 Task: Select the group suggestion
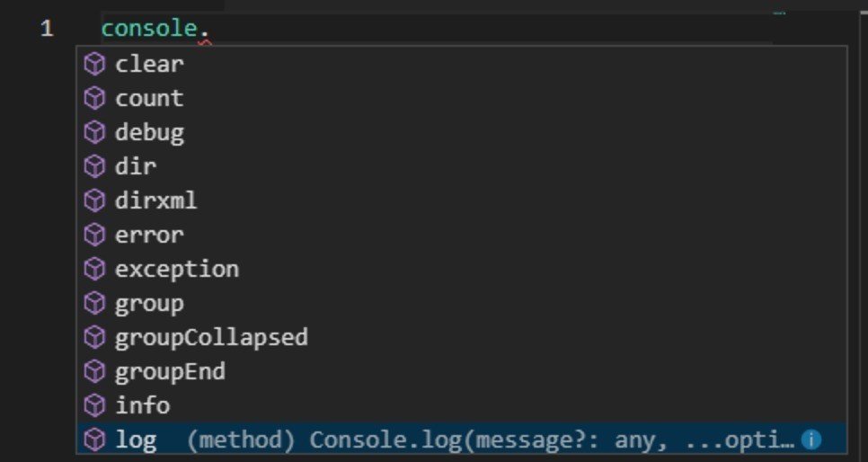point(149,303)
